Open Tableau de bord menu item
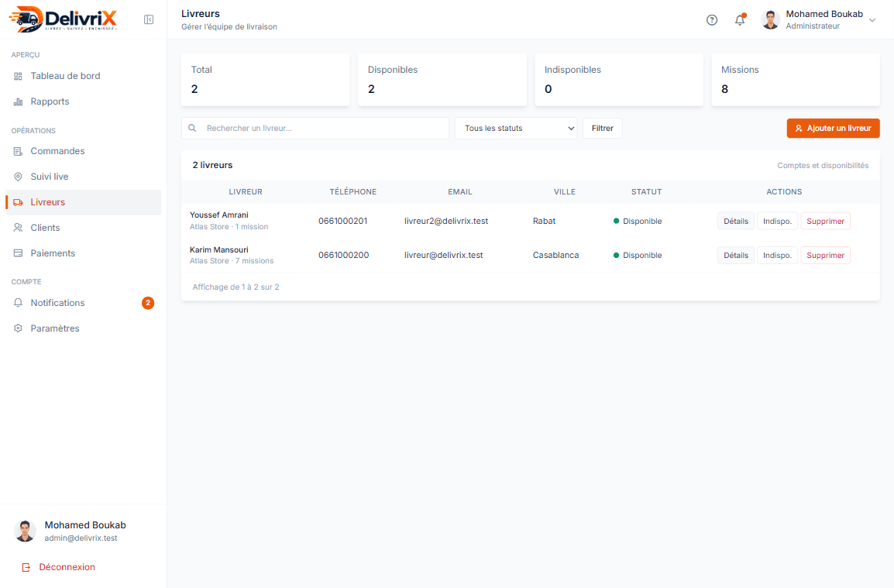894x588 pixels. 83,76
